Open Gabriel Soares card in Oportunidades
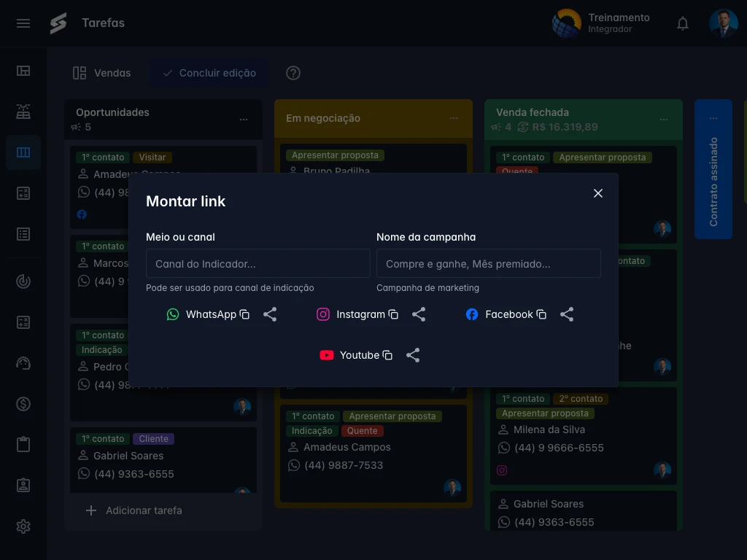 point(163,460)
